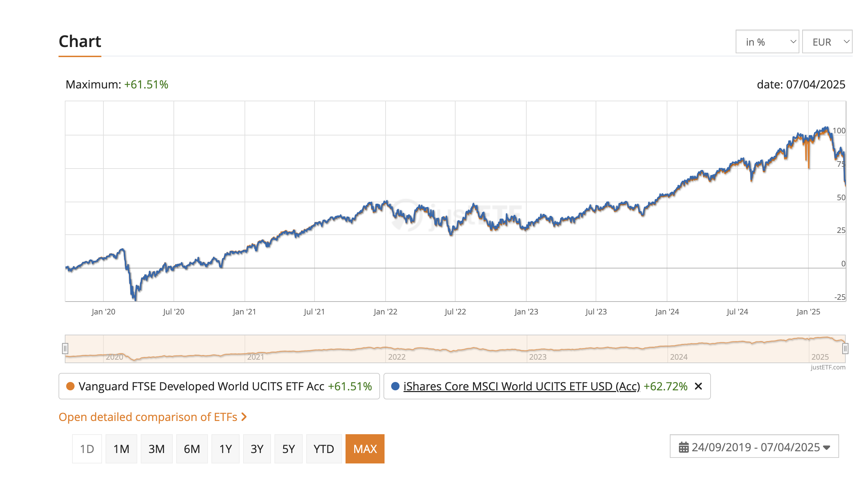This screenshot has width=868, height=484.
Task: Show the YTD performance range
Action: click(x=324, y=449)
